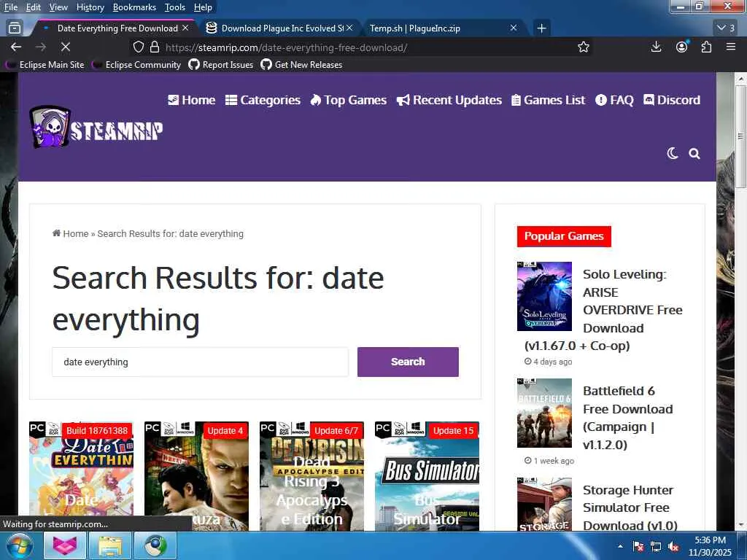Viewport: 747px width, 560px height.
Task: Open the Tools menu
Action: 175,7
